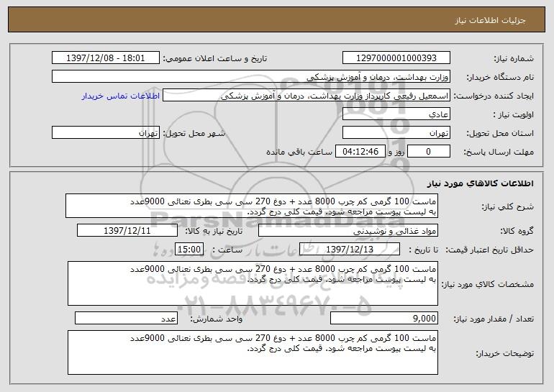
Task: Click the توضیحات خریدار label
Action: pos(504,353)
